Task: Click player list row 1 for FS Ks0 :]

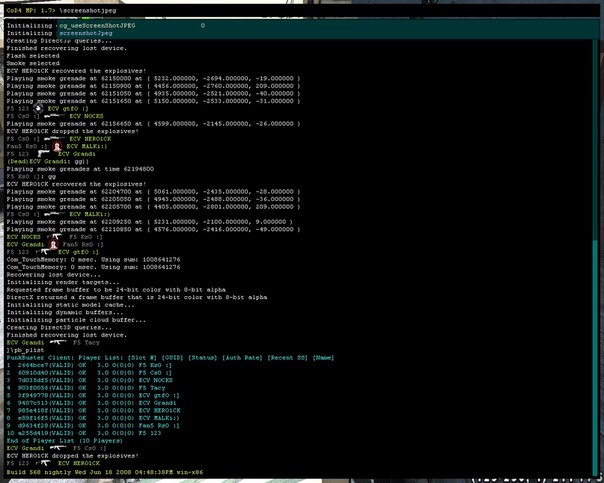Action: [x=89, y=365]
